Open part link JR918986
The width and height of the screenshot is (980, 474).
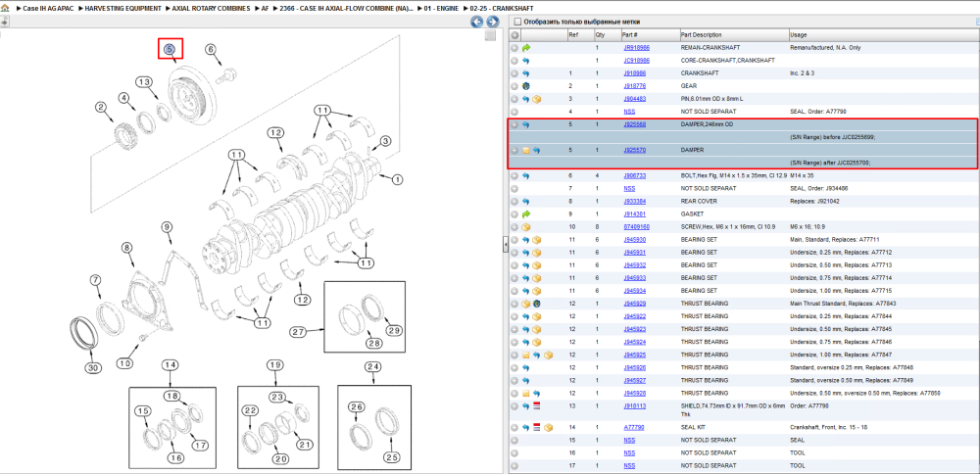(636, 47)
